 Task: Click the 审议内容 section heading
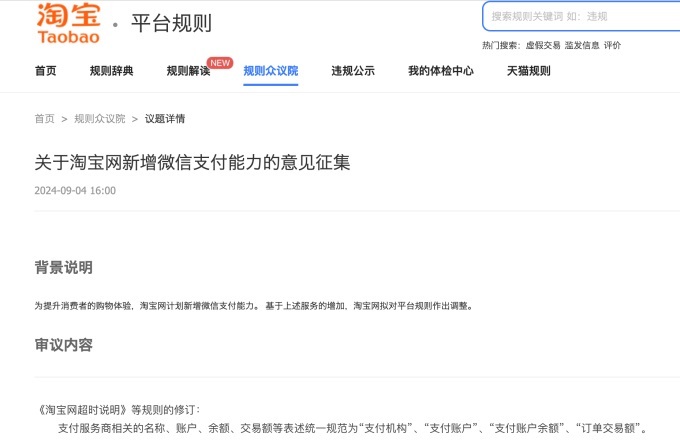tap(64, 345)
